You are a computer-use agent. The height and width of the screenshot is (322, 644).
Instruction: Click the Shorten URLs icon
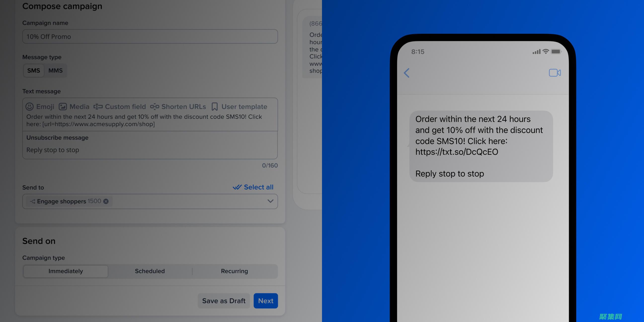point(155,106)
